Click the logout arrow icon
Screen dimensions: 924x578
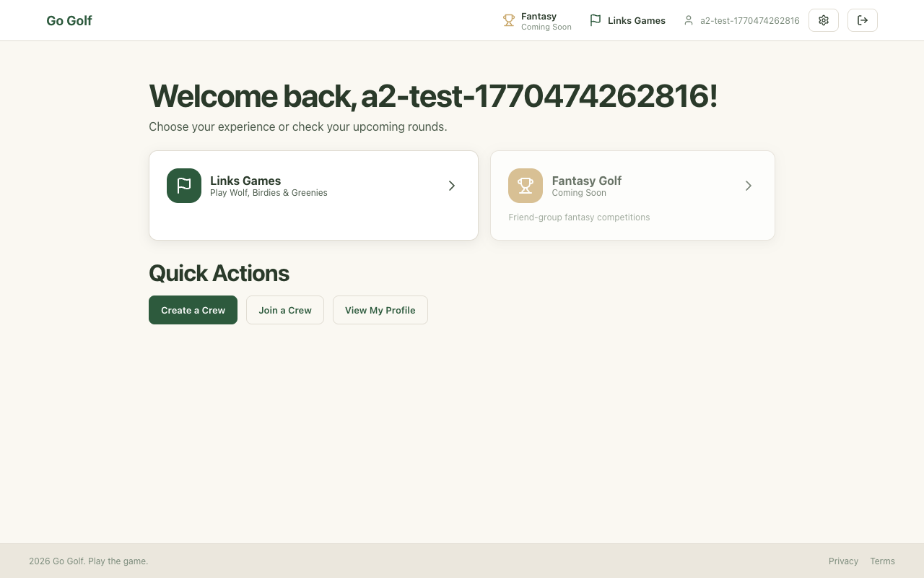pos(863,20)
